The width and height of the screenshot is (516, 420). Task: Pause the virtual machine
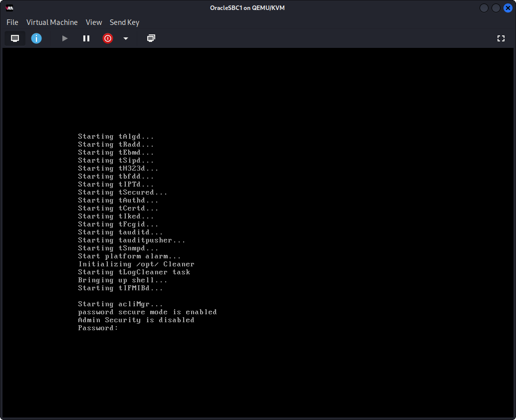pos(86,38)
